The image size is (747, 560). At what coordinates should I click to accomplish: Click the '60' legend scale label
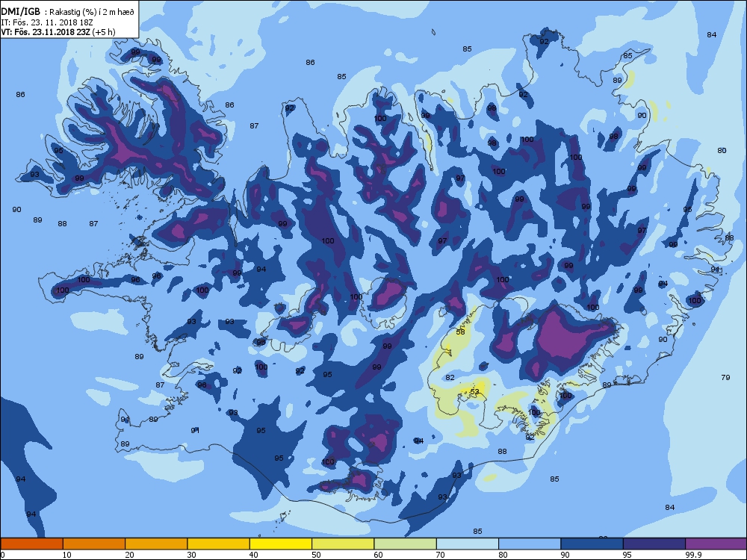(x=378, y=555)
